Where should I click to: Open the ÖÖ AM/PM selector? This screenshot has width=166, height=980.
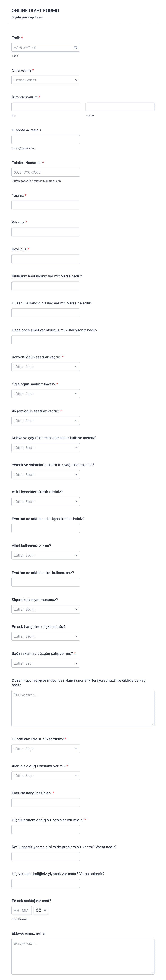point(41,910)
